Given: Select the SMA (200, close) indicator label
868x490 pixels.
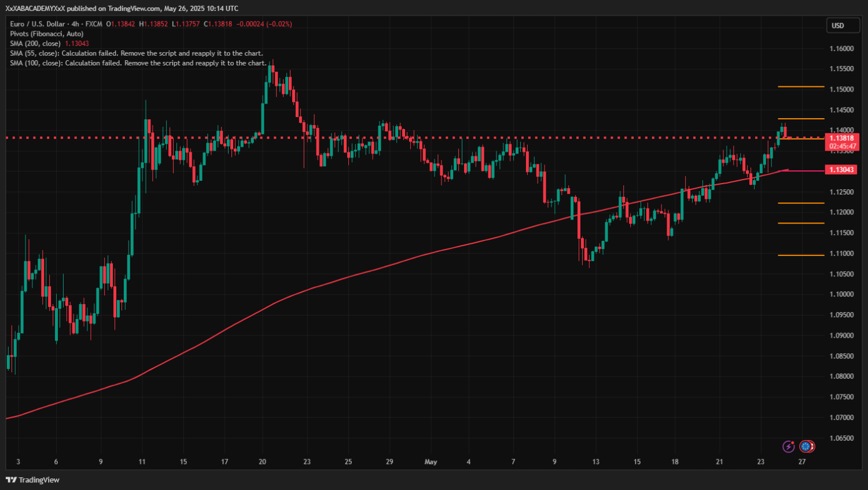Looking at the screenshot, I should point(35,43).
